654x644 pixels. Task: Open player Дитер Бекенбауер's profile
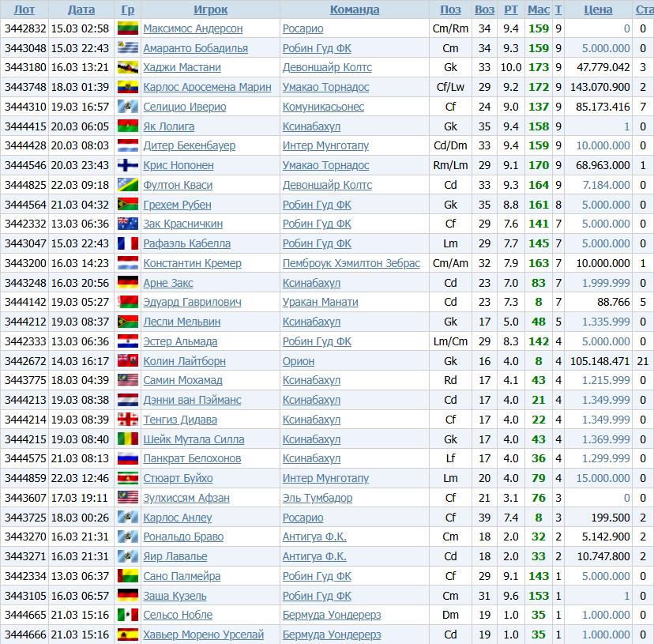pyautogui.click(x=189, y=146)
